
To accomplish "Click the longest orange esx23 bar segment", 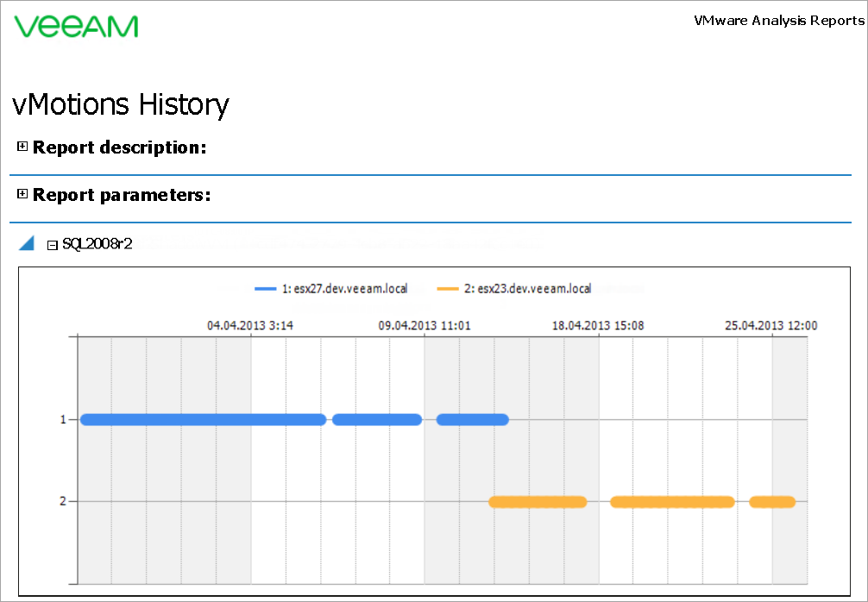I will [673, 502].
